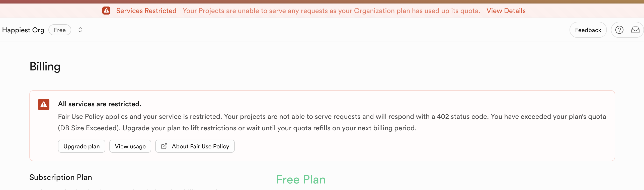Click the external link icon for Fair Use Policy
Image resolution: width=644 pixels, height=190 pixels.
coord(164,146)
